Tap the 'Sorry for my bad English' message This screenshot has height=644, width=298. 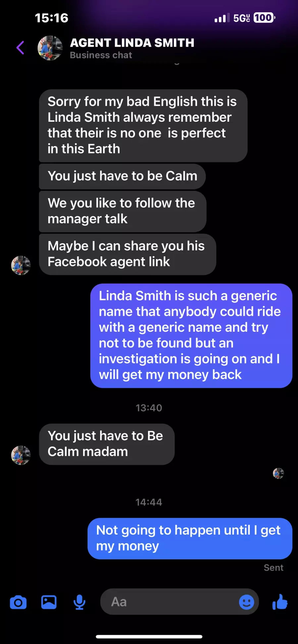click(x=143, y=125)
